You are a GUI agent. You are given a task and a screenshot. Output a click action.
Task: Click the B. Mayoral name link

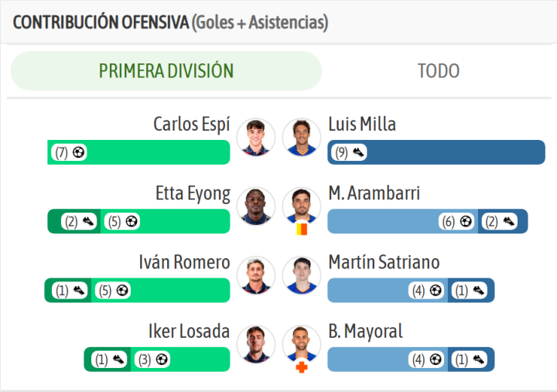pos(365,332)
